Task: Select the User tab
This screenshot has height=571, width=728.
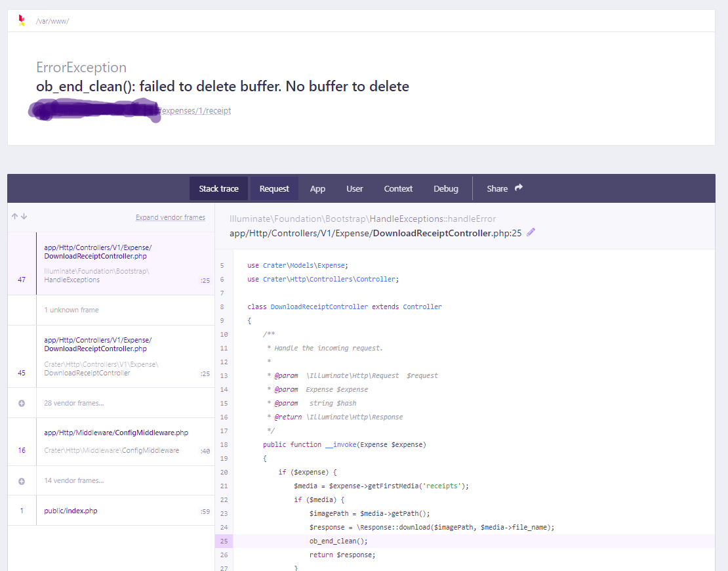Action: click(x=354, y=188)
